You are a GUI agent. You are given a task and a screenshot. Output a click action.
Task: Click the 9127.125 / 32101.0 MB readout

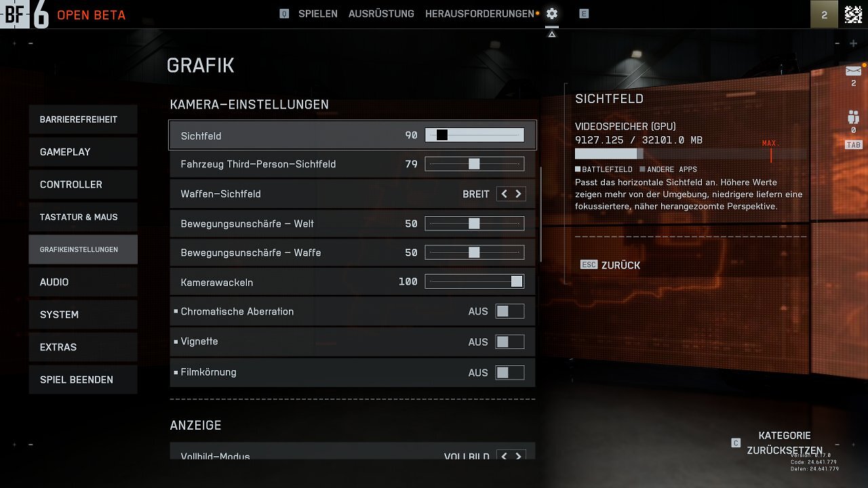click(639, 140)
